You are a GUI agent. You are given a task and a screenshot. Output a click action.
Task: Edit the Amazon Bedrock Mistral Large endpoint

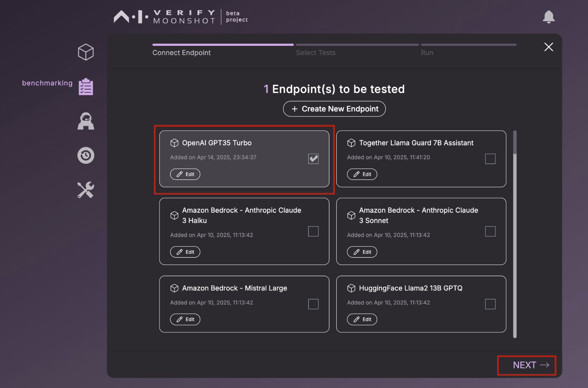click(185, 319)
